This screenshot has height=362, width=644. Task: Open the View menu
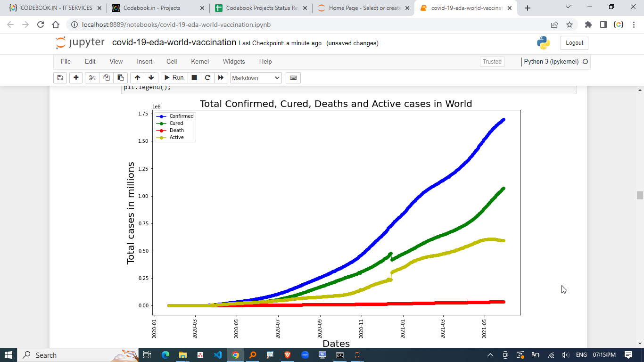coord(116,61)
